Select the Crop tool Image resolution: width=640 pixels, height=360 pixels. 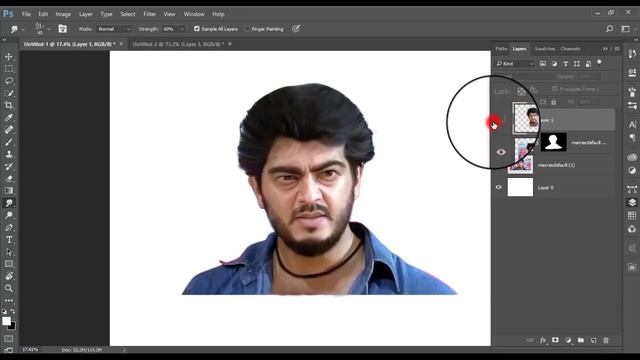[9, 105]
